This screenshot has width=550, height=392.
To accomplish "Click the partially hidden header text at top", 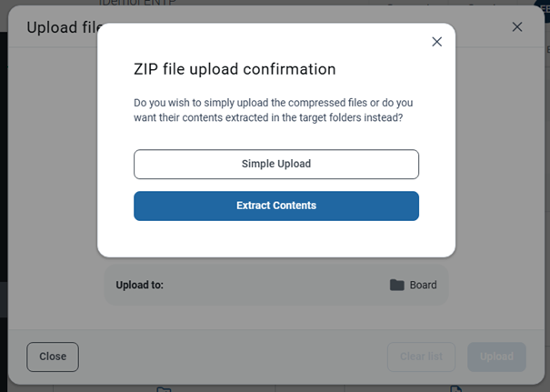I will tap(140, 4).
